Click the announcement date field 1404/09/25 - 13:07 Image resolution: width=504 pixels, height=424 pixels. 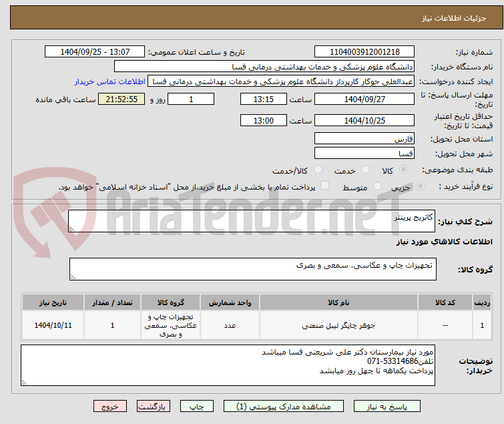tap(95, 52)
